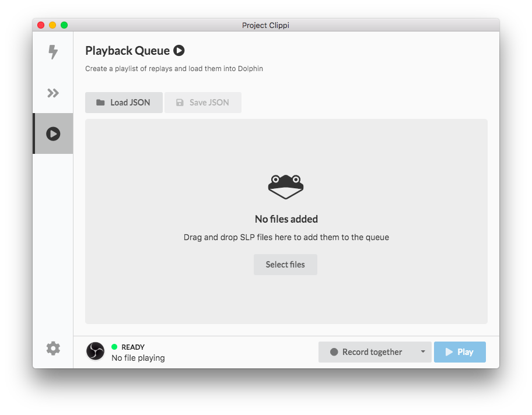Maximize the window with green button

[64, 25]
